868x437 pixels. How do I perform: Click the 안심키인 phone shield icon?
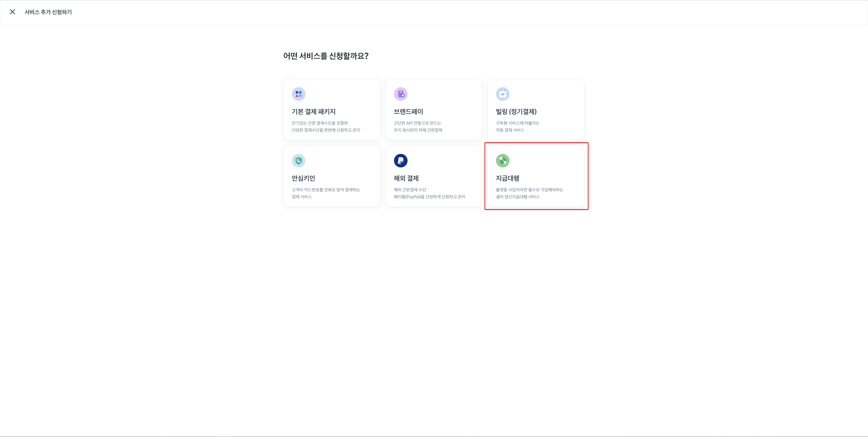tap(298, 161)
